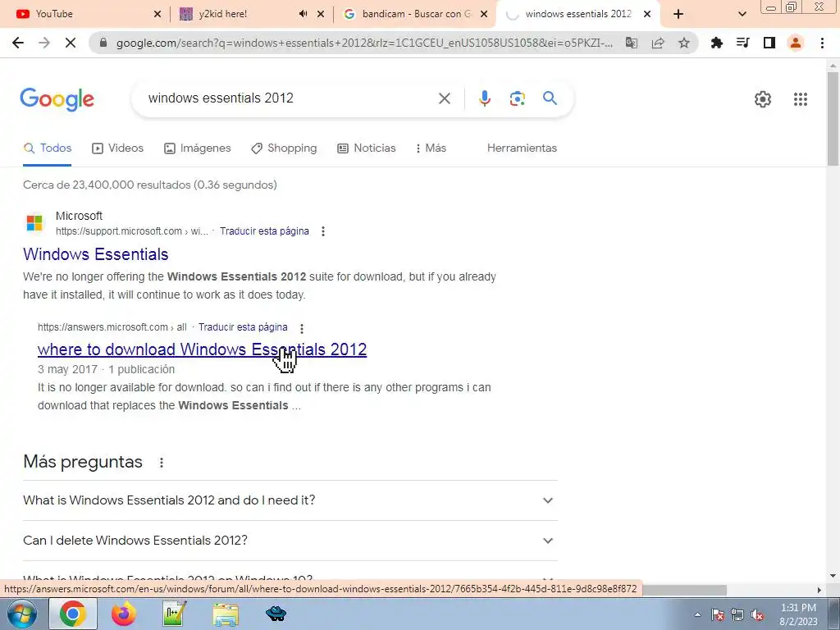Viewport: 840px width, 630px height.
Task: Go back to the previous page
Action: [18, 43]
